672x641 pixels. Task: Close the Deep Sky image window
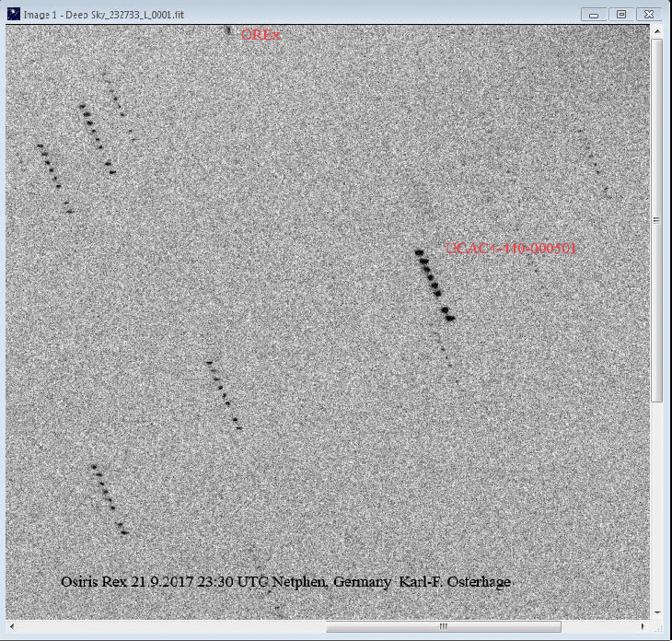[648, 14]
